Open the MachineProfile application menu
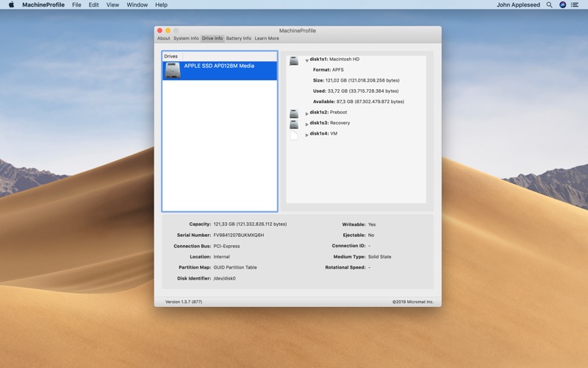 (x=43, y=5)
